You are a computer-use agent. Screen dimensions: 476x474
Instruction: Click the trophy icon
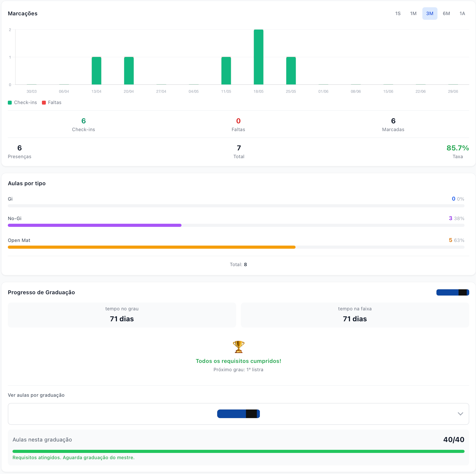[x=239, y=347]
